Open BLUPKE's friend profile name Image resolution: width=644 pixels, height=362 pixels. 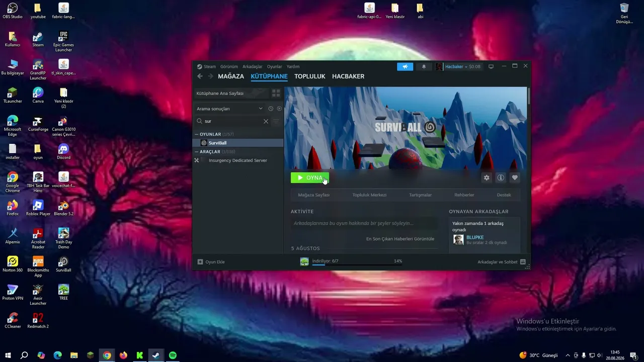[x=475, y=237]
